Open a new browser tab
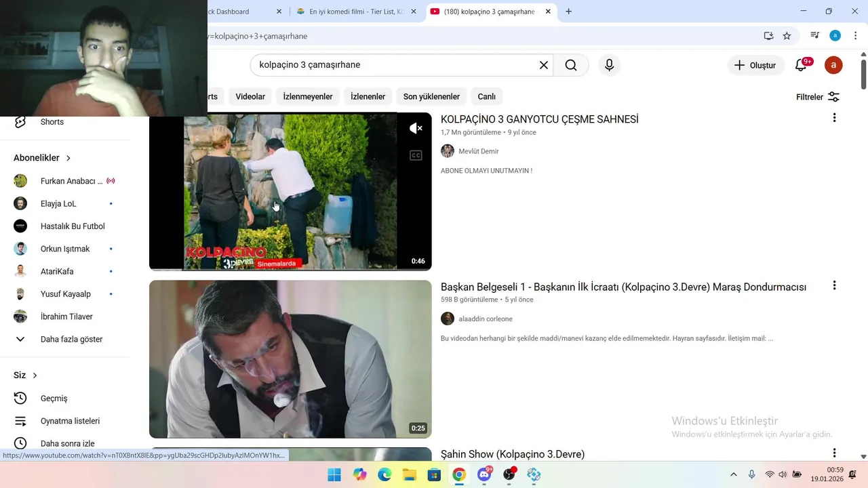The height and width of the screenshot is (488, 868). (x=568, y=12)
